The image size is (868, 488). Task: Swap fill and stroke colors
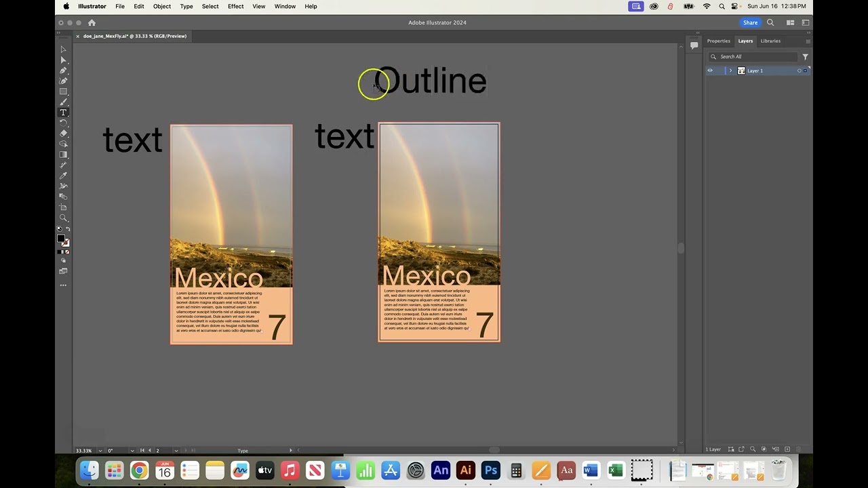(67, 229)
